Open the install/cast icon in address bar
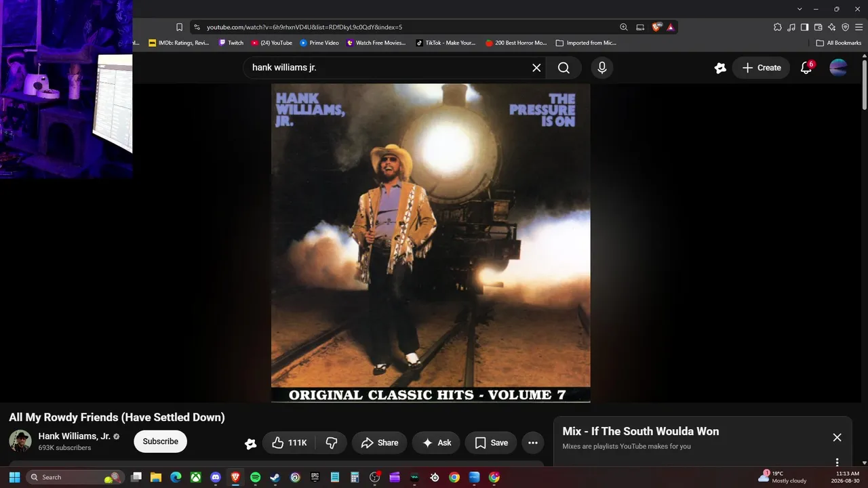Screen dimensions: 868x488 [x=640, y=27]
